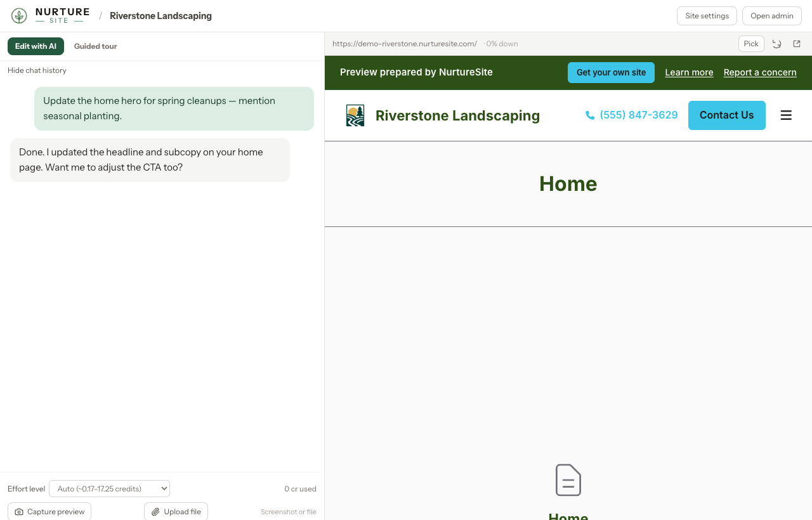Click the '0% down' status text
This screenshot has width=812, height=520.
pyautogui.click(x=502, y=44)
